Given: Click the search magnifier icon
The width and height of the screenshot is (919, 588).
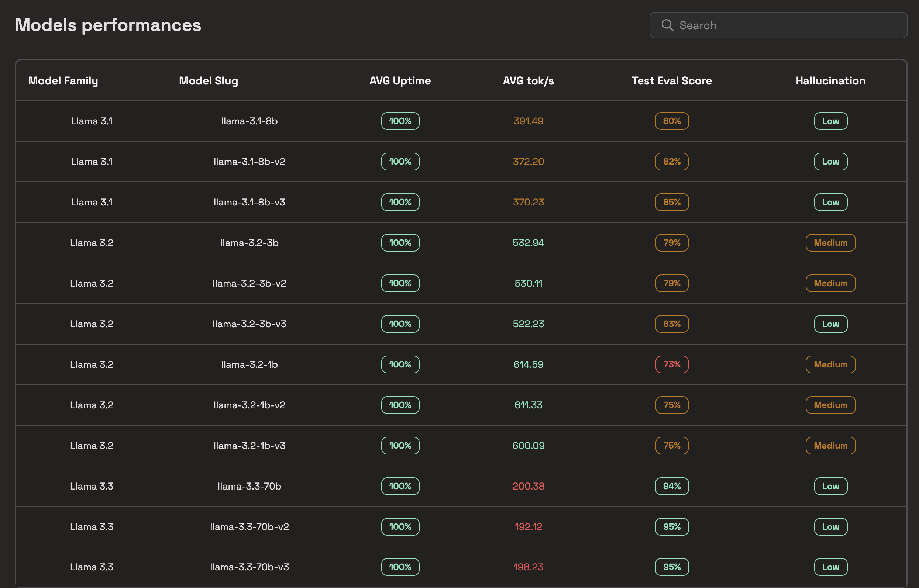Looking at the screenshot, I should [667, 25].
